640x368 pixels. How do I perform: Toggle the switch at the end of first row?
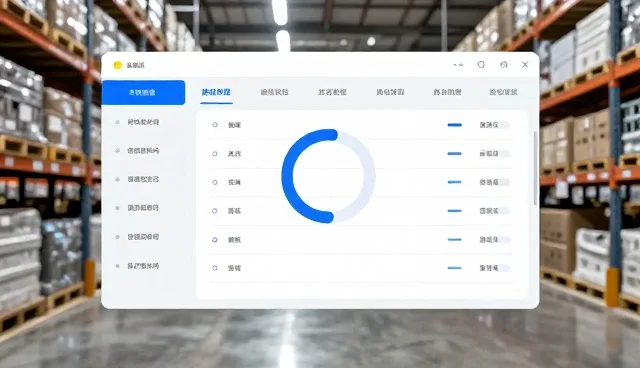pos(503,125)
